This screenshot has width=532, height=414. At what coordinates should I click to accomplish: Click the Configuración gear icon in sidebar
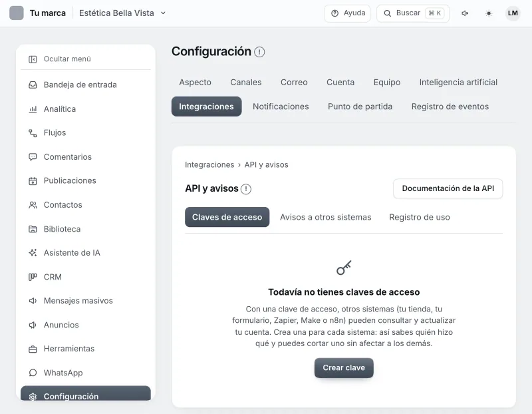pyautogui.click(x=33, y=396)
